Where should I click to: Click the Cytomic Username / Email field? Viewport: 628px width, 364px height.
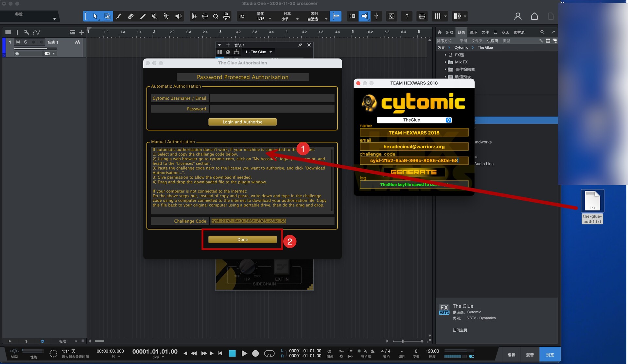pos(272,98)
